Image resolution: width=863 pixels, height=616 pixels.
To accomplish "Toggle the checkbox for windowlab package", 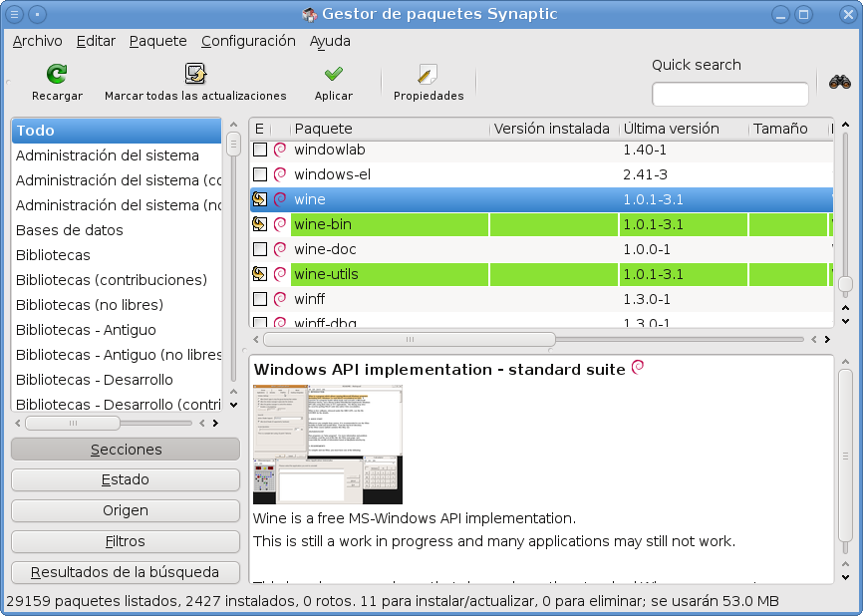I will (x=260, y=150).
